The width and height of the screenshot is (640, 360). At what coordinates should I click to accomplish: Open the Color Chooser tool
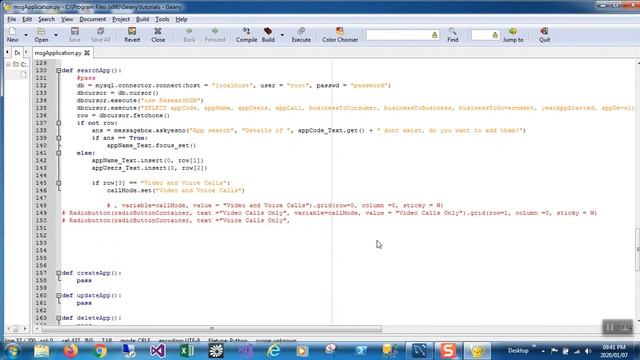[x=340, y=35]
